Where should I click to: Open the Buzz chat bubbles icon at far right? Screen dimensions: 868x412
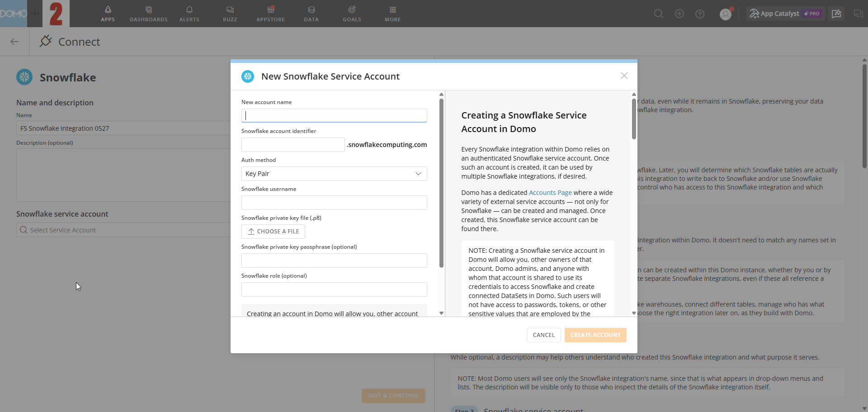point(858,14)
